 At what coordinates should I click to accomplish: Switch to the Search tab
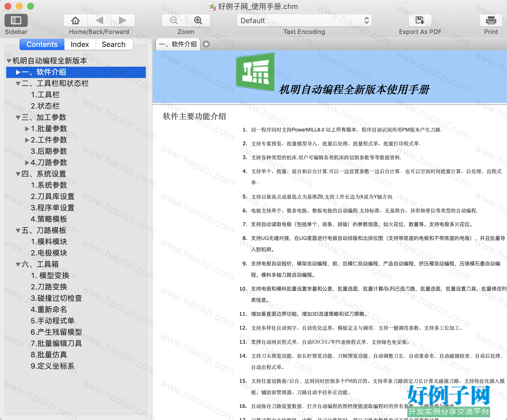coord(114,44)
